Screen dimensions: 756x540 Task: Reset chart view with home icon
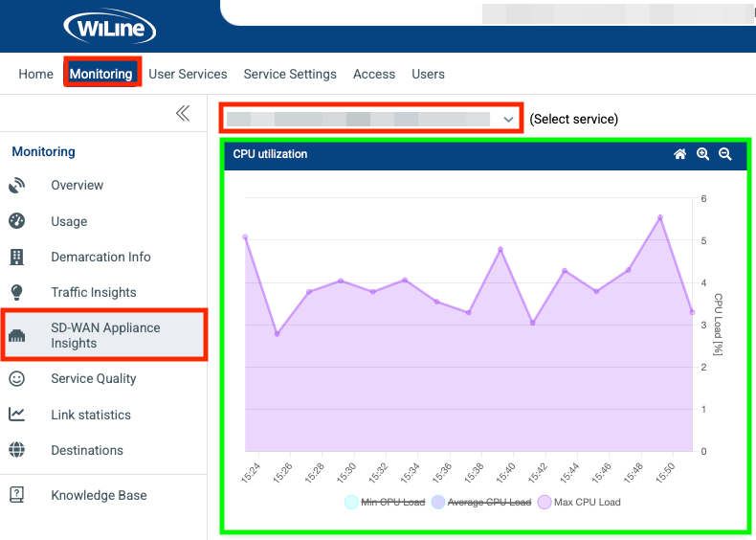pos(679,154)
